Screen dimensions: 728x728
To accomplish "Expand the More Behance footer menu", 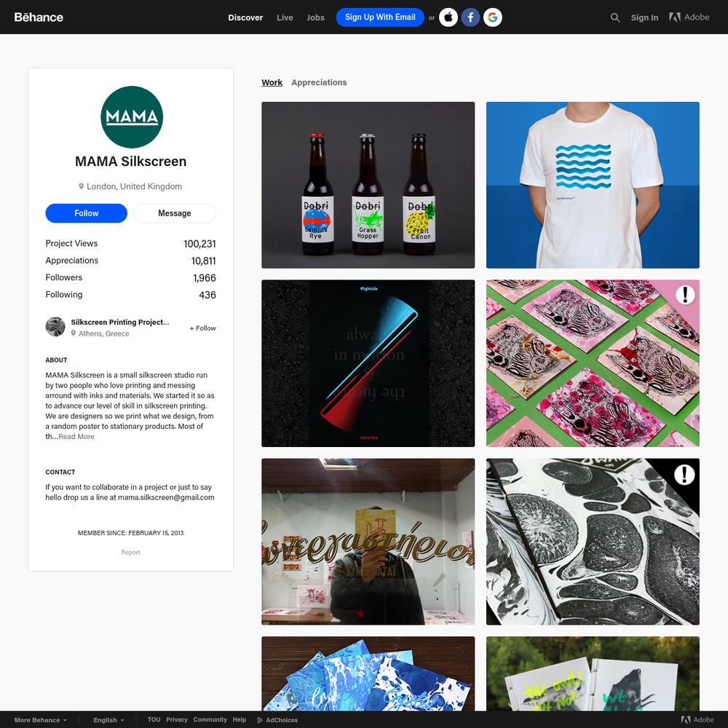I will pos(40,720).
